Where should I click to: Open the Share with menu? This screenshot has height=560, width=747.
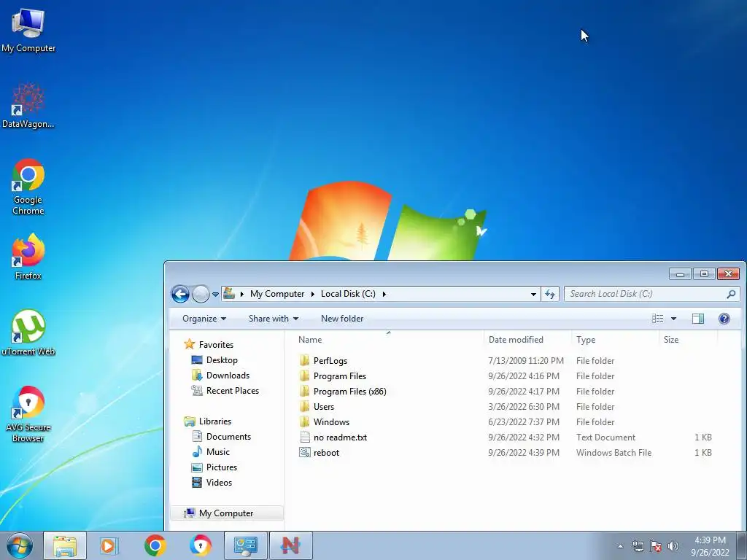tap(273, 319)
